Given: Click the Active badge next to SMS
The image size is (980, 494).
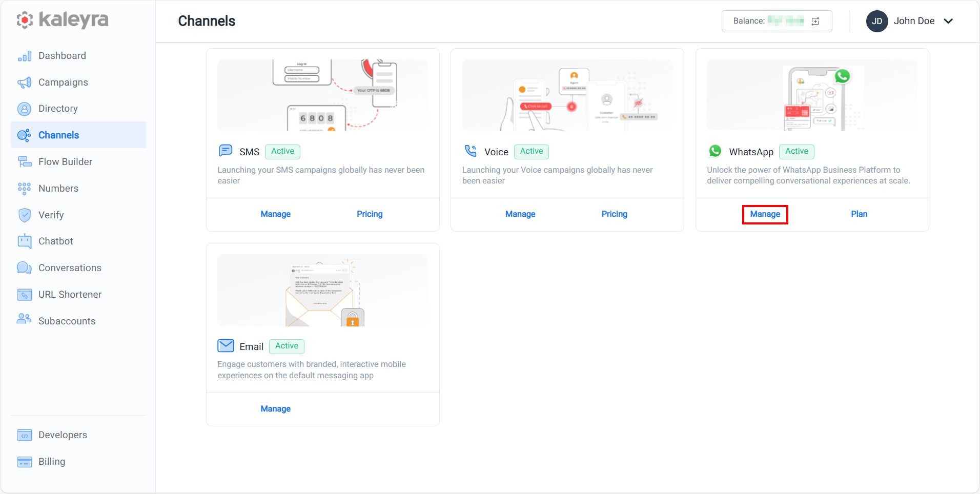Looking at the screenshot, I should click(283, 152).
